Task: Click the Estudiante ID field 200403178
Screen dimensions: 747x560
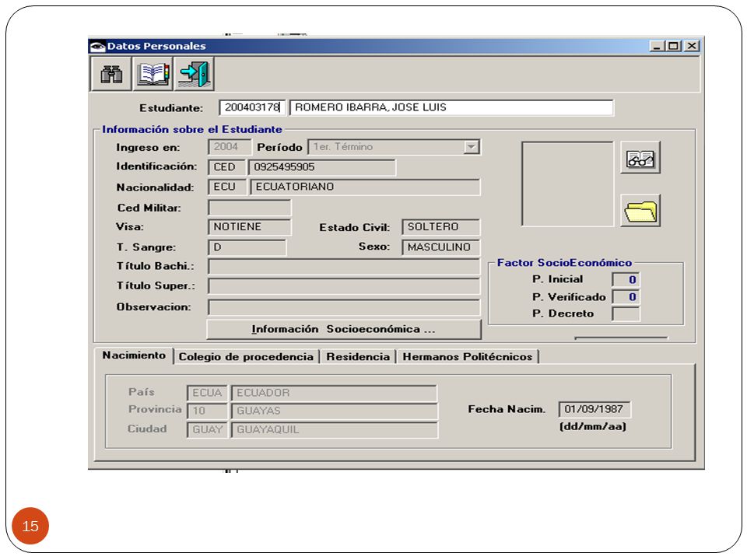Action: point(252,107)
